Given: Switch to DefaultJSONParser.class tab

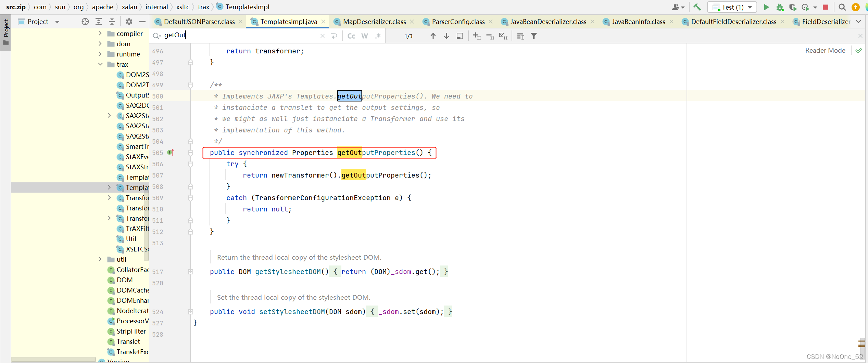Looking at the screenshot, I should tap(199, 22).
